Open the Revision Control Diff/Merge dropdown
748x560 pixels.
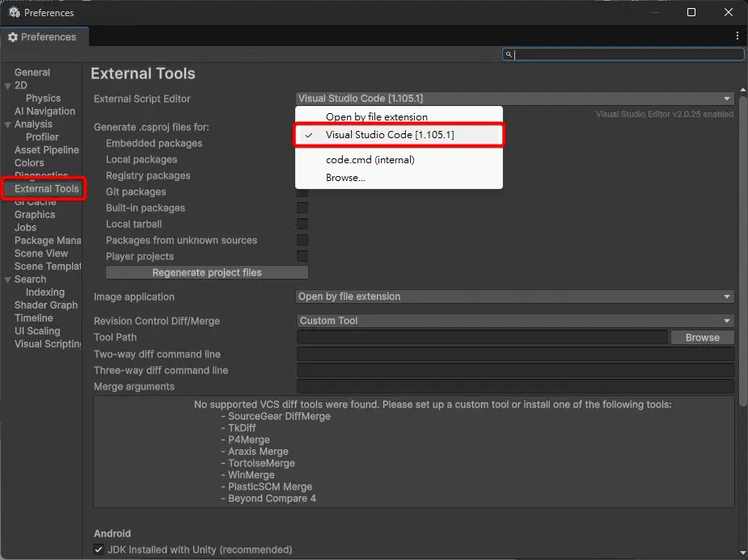[x=516, y=321]
